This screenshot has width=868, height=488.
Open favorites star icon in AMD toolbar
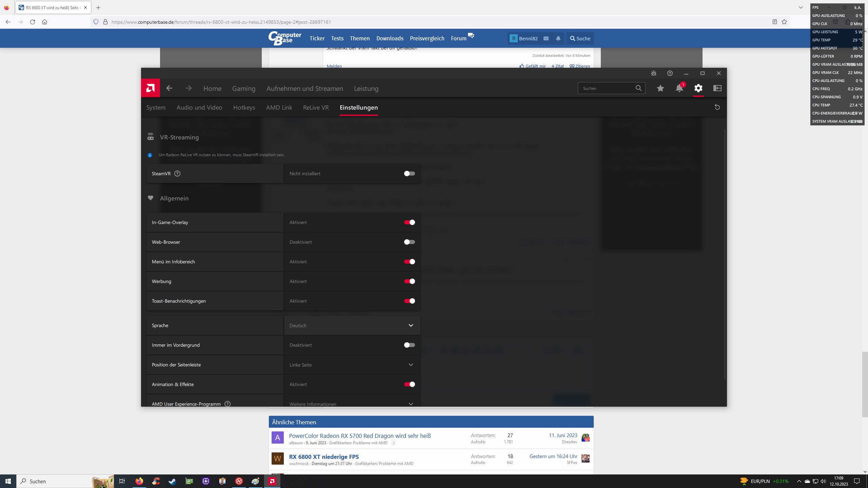click(660, 88)
